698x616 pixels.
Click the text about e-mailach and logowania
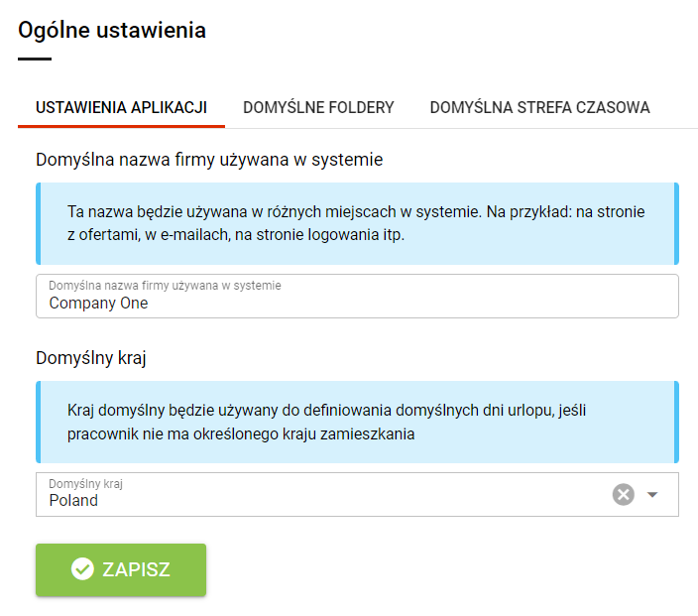pyautogui.click(x=236, y=235)
